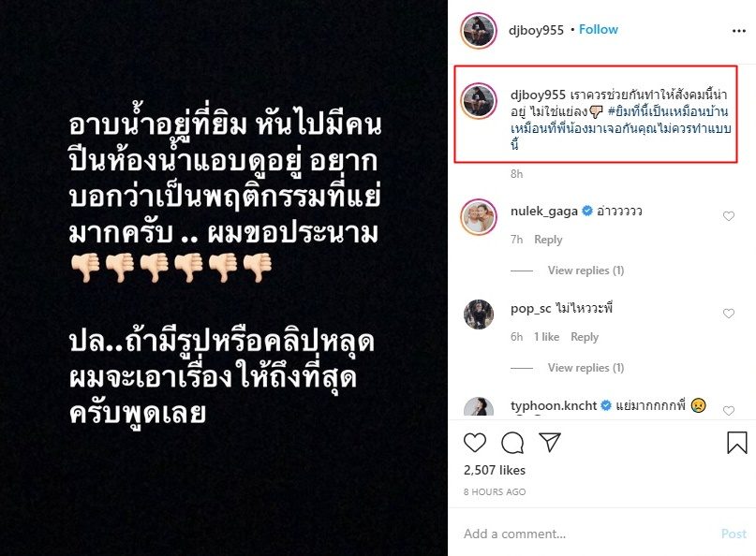756x556 pixels.
Task: Like nulek_gaga's comment with its heart
Action: coord(729,216)
